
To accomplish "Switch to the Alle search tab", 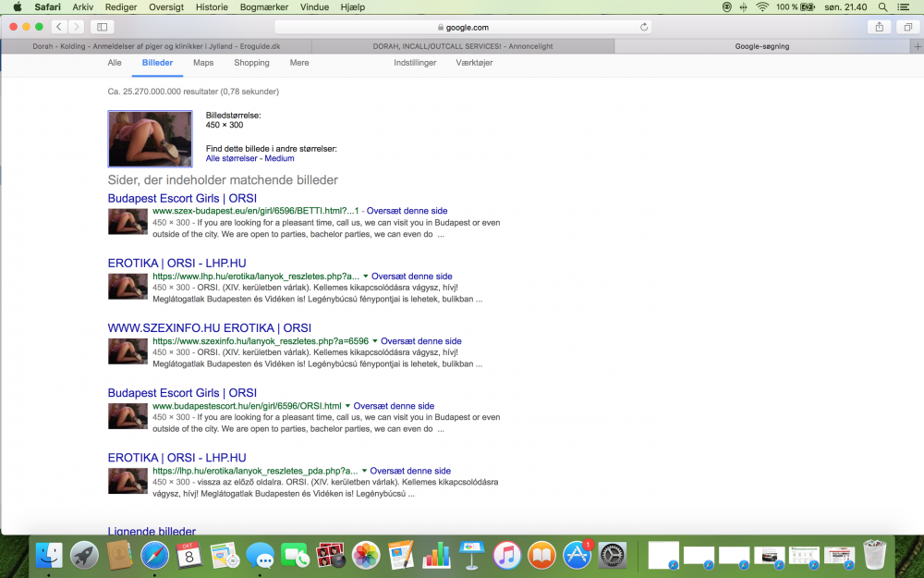I will [115, 63].
